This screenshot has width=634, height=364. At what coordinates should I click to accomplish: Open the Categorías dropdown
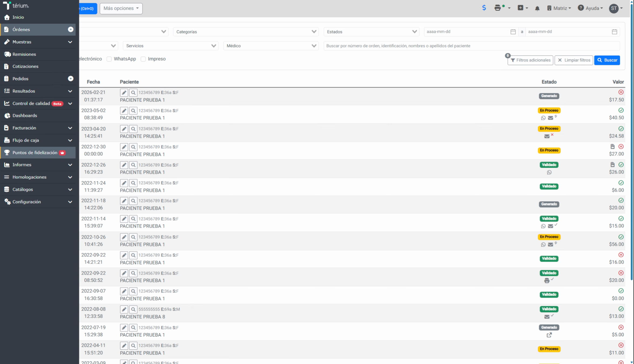point(246,32)
